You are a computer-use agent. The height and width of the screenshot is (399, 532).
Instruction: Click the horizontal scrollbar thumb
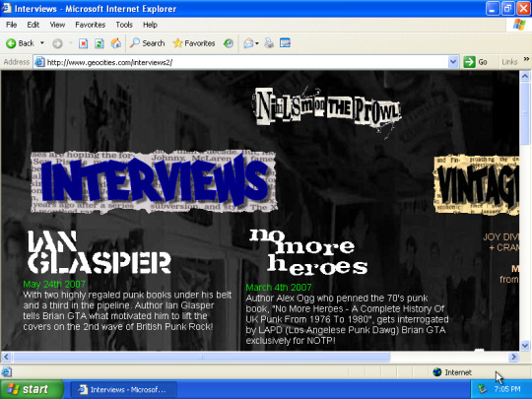202,357
